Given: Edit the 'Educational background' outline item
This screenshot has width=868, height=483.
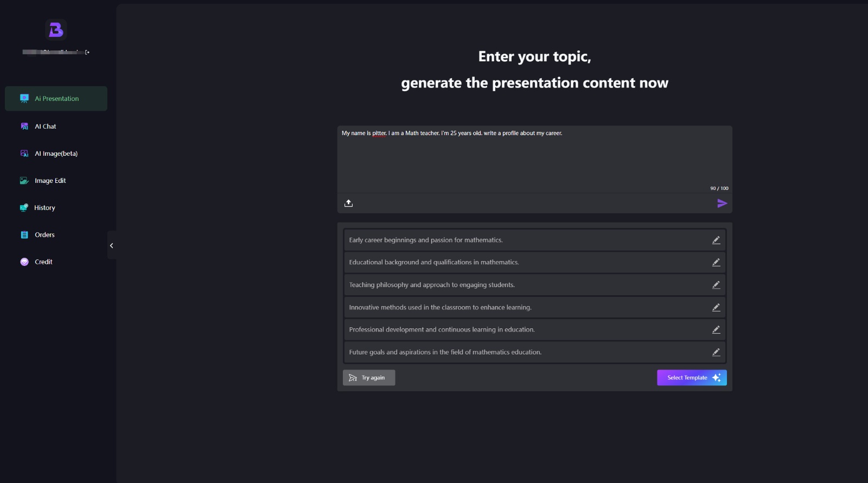Looking at the screenshot, I should (716, 262).
